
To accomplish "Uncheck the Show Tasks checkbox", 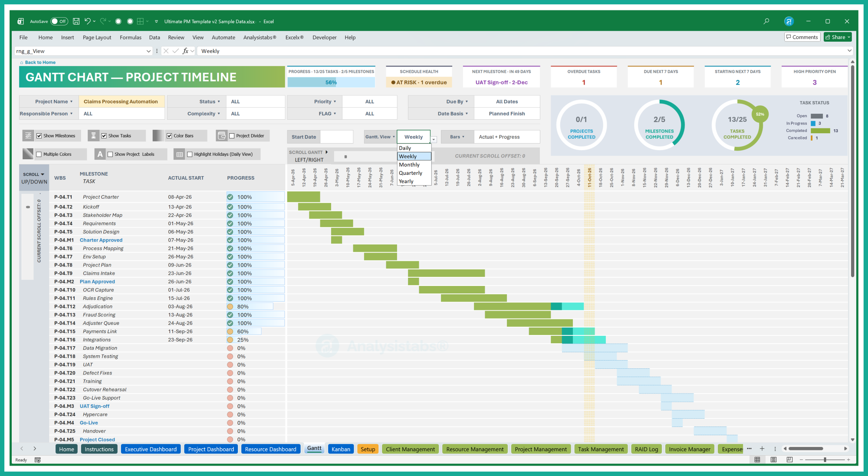I will point(104,136).
